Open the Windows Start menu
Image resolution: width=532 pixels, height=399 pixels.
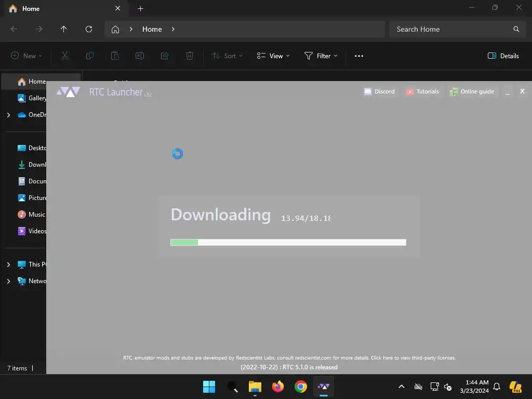tap(209, 387)
